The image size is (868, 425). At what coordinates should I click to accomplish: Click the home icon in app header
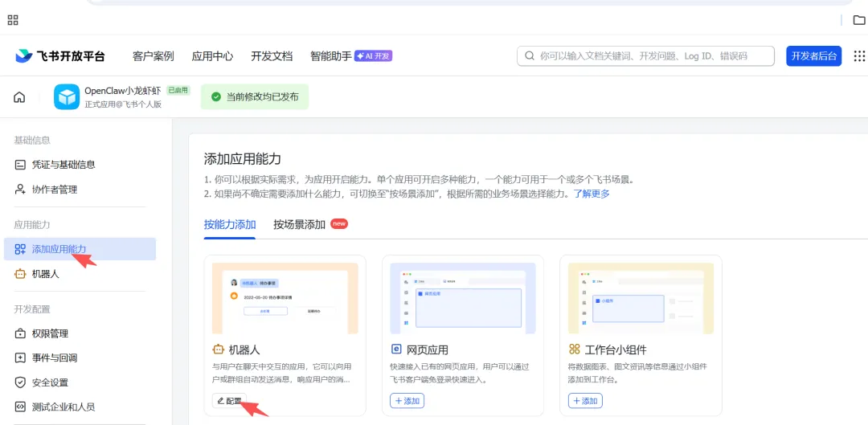[19, 97]
